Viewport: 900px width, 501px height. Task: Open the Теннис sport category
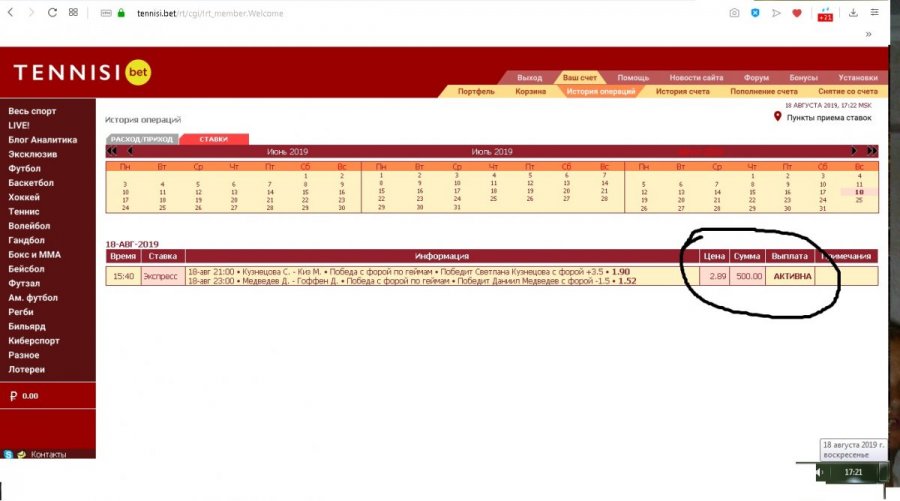(x=24, y=212)
